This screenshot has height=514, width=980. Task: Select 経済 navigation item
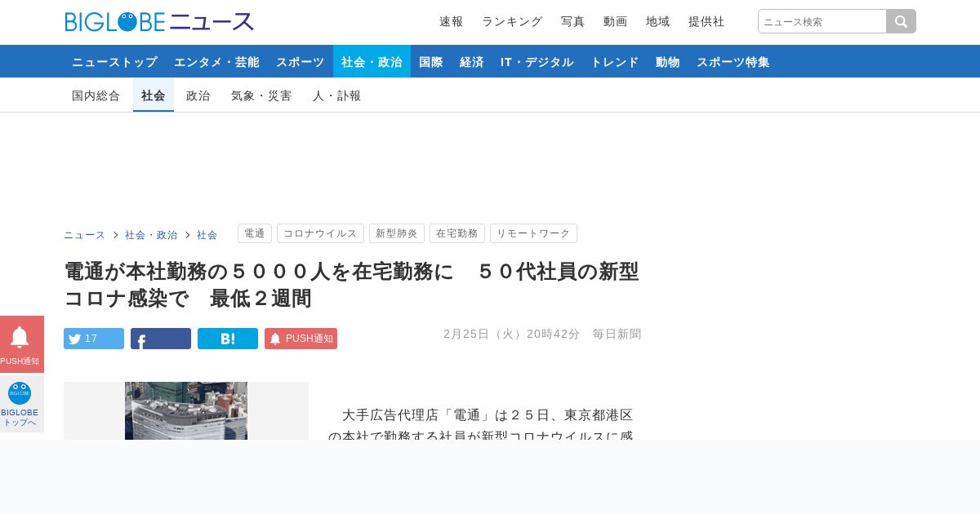point(472,61)
